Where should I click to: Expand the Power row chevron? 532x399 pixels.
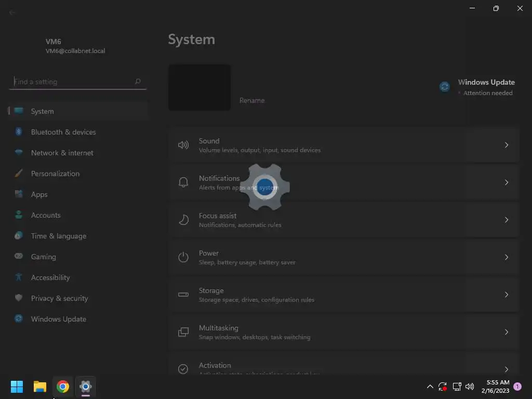(x=506, y=257)
